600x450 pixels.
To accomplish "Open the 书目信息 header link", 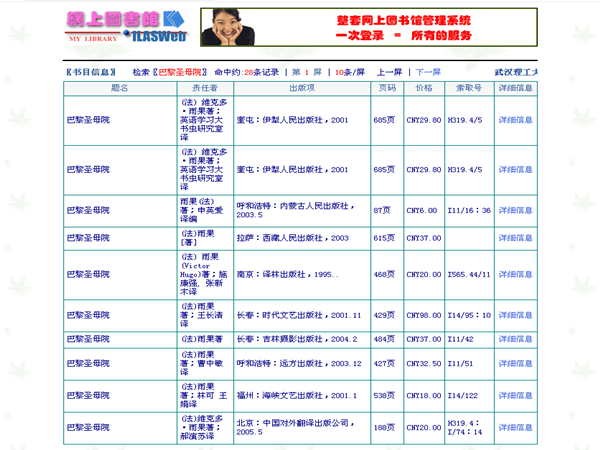I will 90,72.
